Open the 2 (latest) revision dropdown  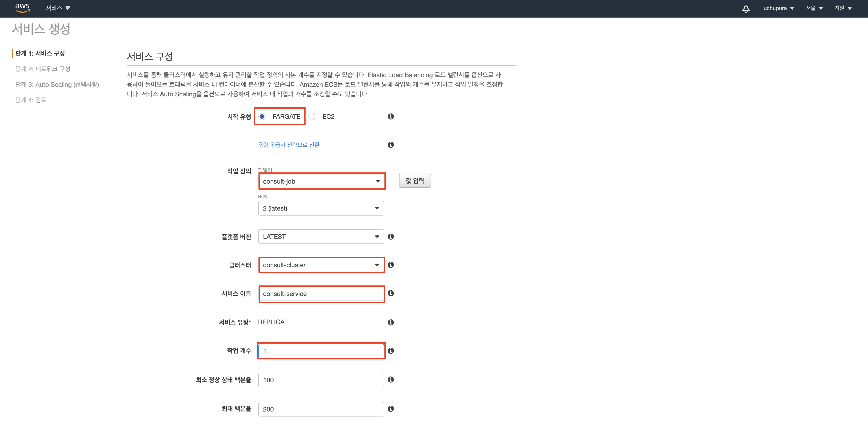click(321, 208)
